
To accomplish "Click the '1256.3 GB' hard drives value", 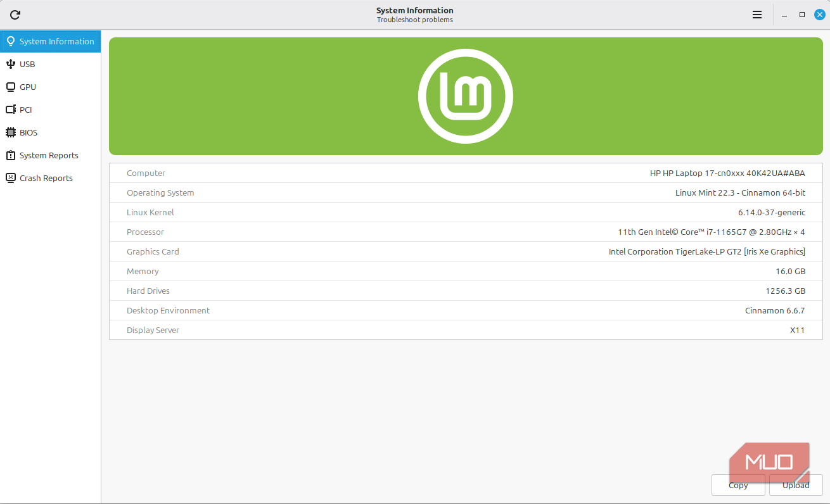I will click(x=785, y=291).
